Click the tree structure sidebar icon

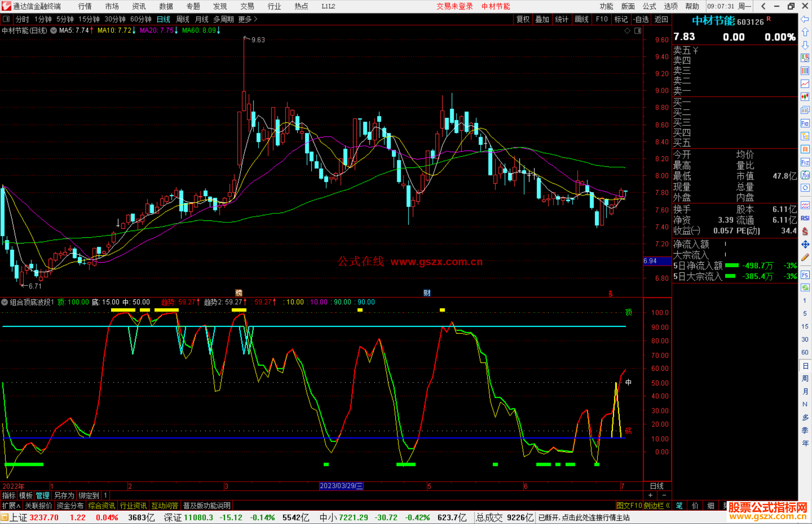tap(805, 136)
